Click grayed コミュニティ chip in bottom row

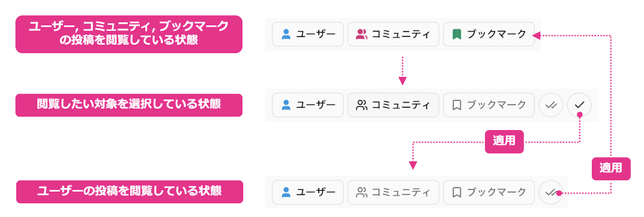(x=393, y=192)
